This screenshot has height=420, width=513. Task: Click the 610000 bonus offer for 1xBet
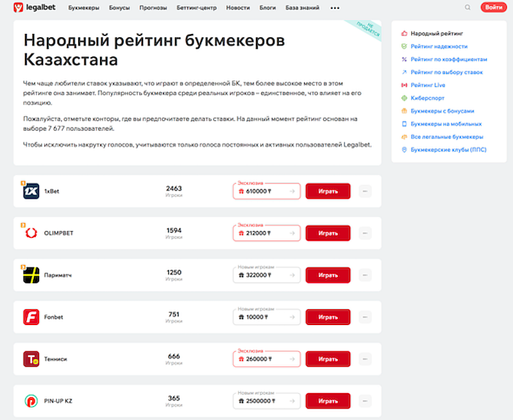(x=267, y=191)
